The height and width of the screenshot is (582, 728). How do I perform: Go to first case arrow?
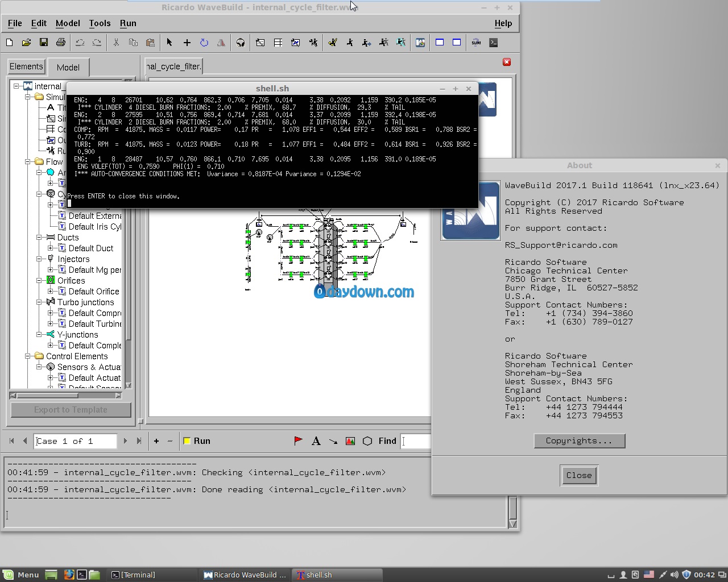[x=11, y=441]
